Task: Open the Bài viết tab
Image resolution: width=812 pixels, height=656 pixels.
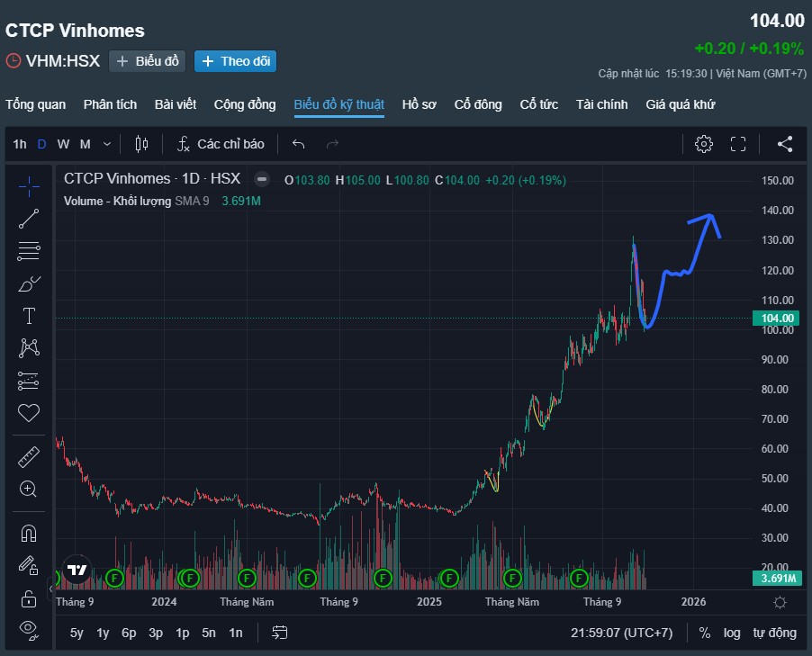Action: tap(176, 104)
